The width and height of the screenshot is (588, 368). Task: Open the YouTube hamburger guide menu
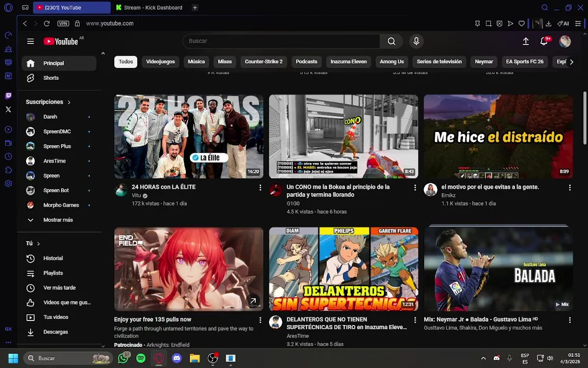pyautogui.click(x=31, y=41)
